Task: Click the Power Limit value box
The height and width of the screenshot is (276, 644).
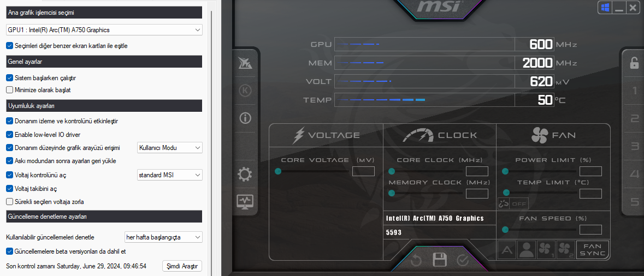Action: (x=590, y=171)
